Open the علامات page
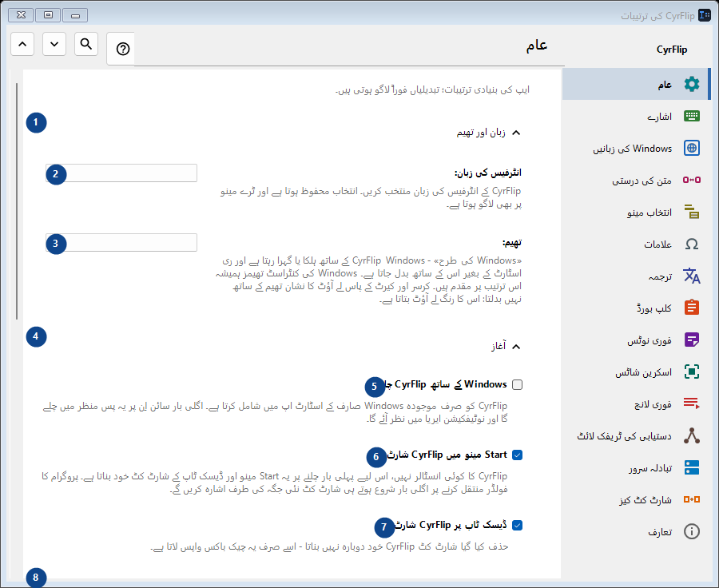Screen dimensions: 719x588 (637, 244)
